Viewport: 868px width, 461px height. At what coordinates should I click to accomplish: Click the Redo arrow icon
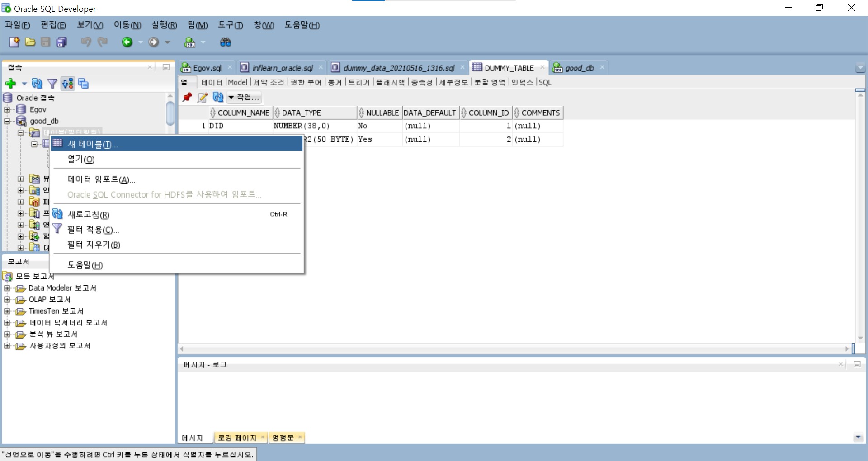103,42
